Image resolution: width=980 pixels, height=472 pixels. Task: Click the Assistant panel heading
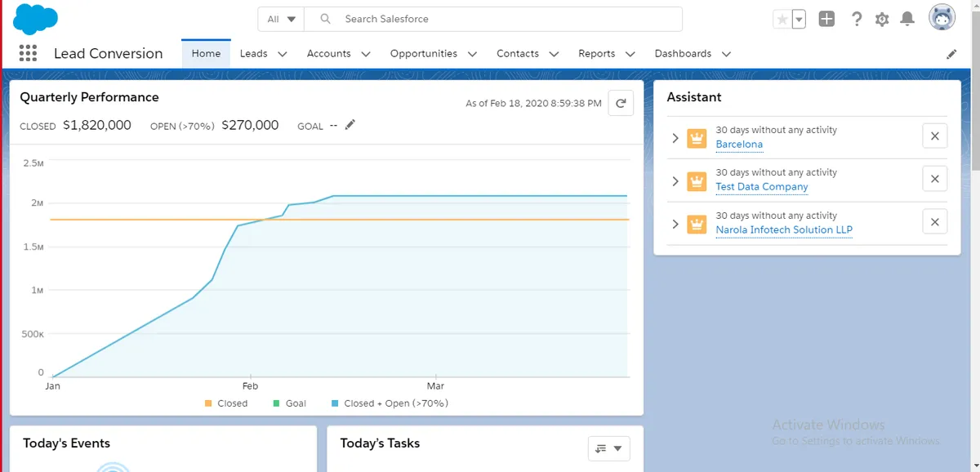pos(694,97)
